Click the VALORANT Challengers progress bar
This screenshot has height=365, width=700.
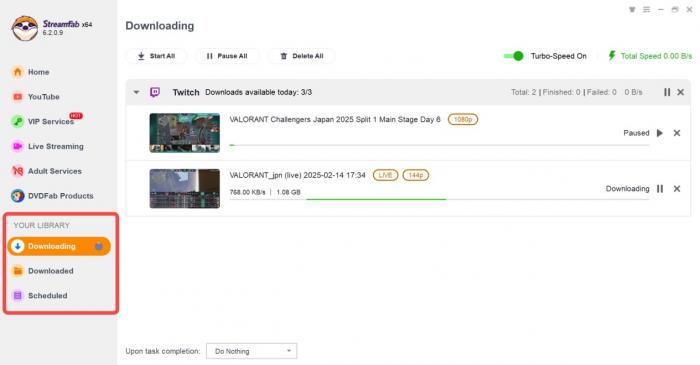pyautogui.click(x=439, y=145)
